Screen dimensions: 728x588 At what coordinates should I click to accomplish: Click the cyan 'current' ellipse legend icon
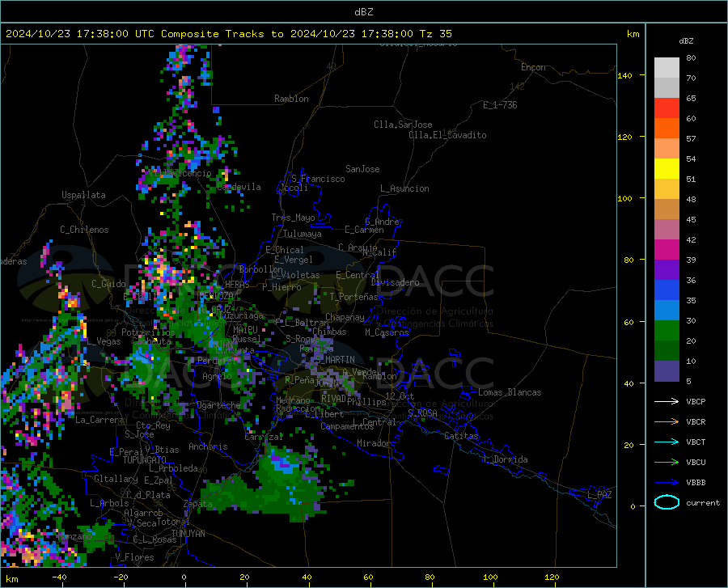667,502
